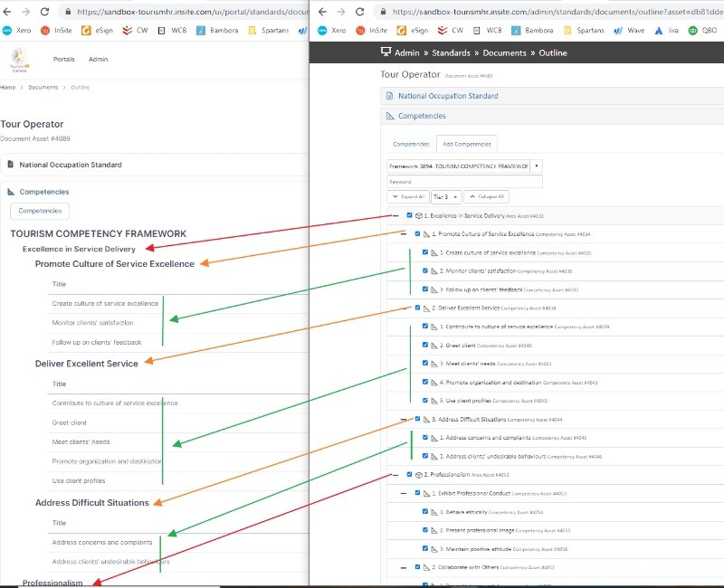This screenshot has width=724, height=588.
Task: Reload the left browser page
Action: [x=46, y=12]
